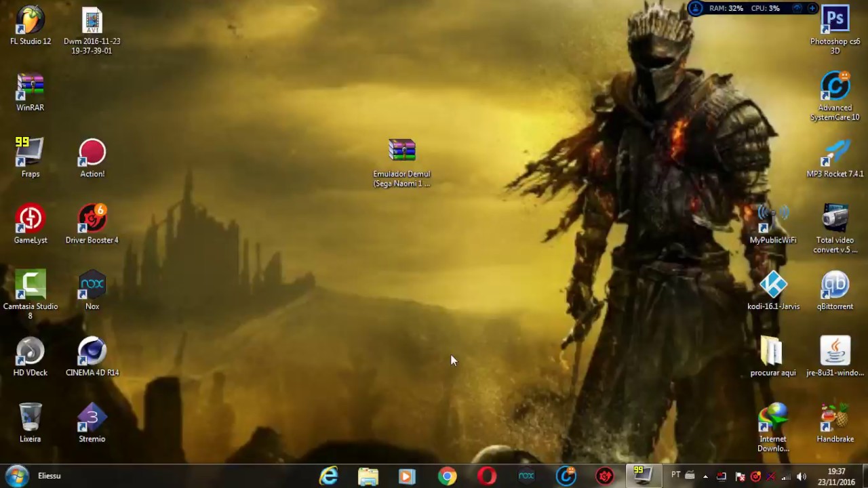Image resolution: width=868 pixels, height=488 pixels.
Task: Open Nox from the taskbar
Action: coord(526,476)
